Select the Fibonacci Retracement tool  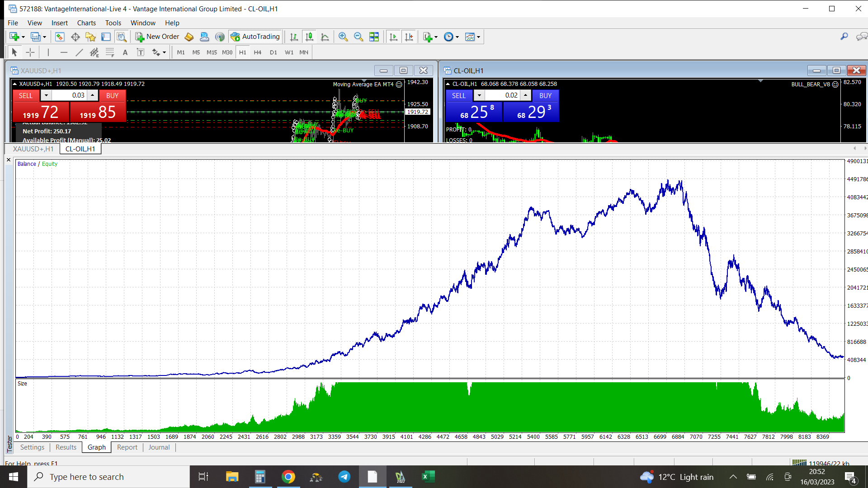coord(110,52)
